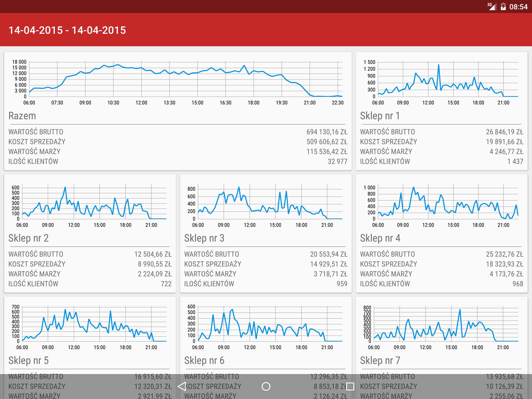Tap the Android home circle icon
Image resolution: width=532 pixels, height=399 pixels.
coord(266,387)
